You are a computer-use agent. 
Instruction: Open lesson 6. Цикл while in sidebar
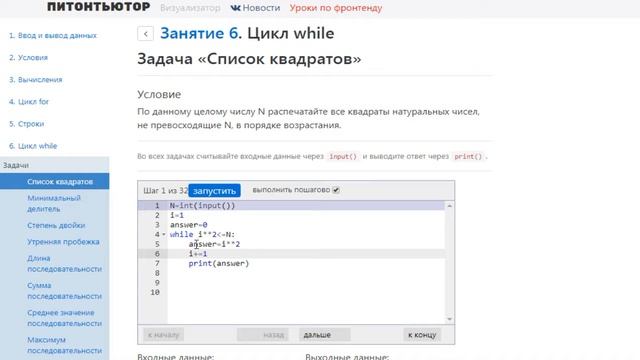pyautogui.click(x=33, y=146)
